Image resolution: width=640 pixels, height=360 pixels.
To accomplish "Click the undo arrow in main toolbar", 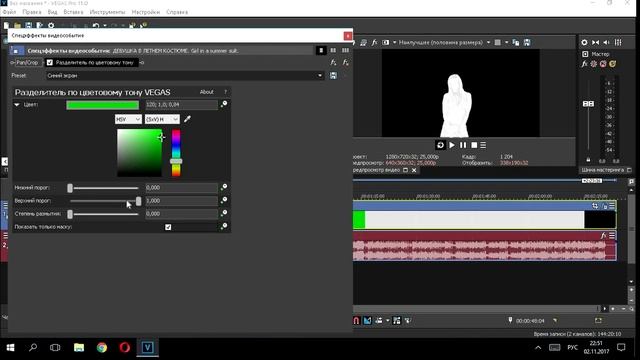I will (96, 26).
